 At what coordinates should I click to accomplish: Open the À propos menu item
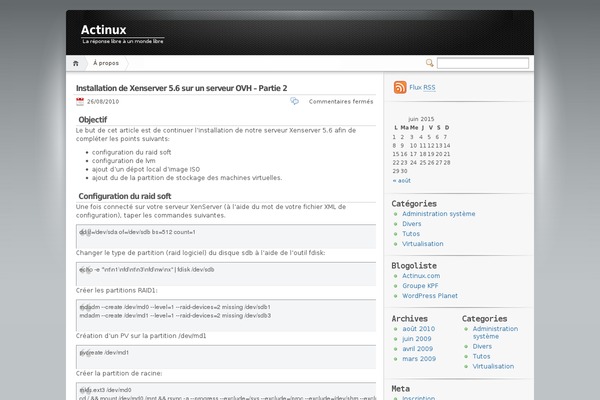(106, 63)
